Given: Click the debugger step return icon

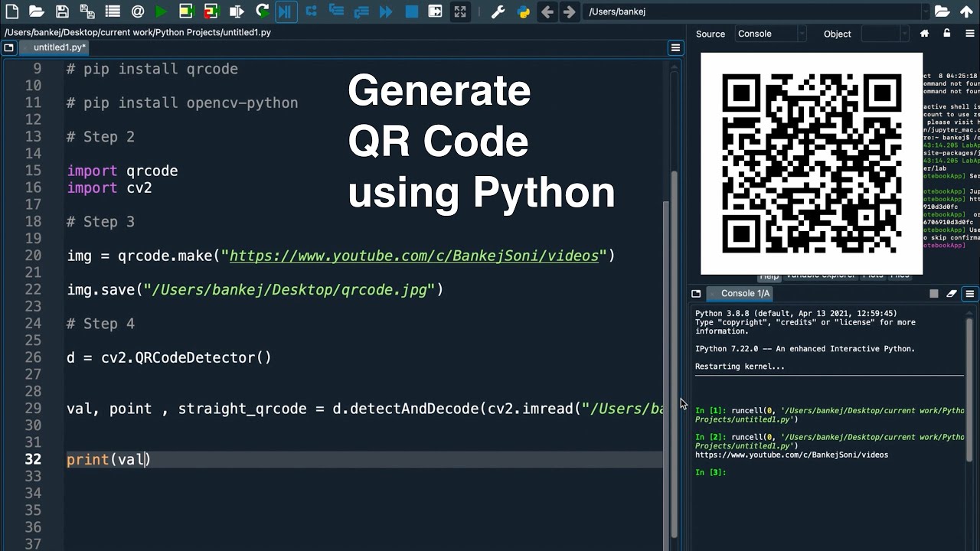Looking at the screenshot, I should 361,11.
